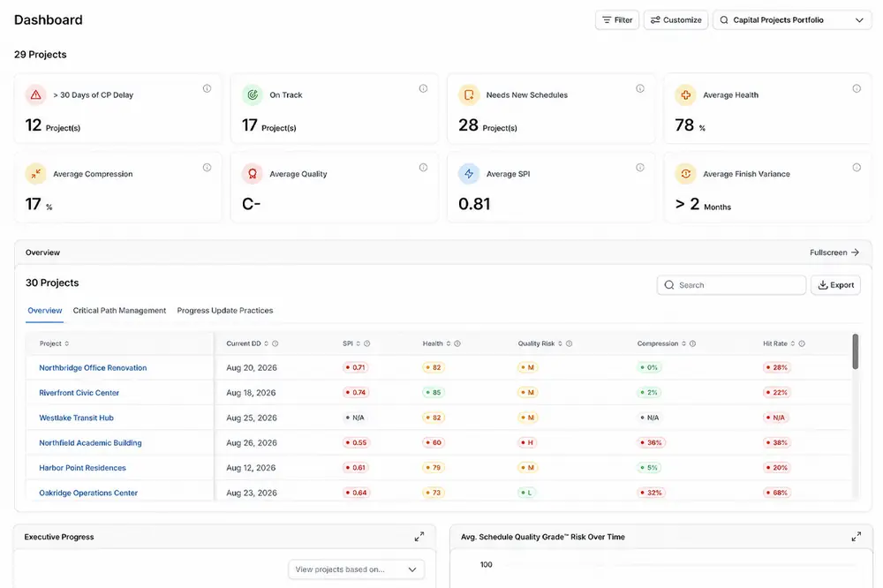Click the info icon beside Compression column
The width and height of the screenshot is (883, 588).
click(692, 343)
